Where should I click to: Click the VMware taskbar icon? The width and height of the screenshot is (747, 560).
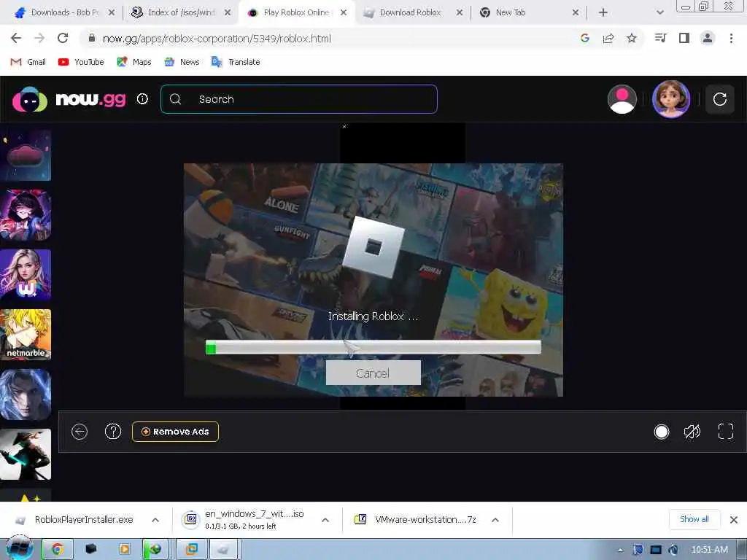pos(192,549)
